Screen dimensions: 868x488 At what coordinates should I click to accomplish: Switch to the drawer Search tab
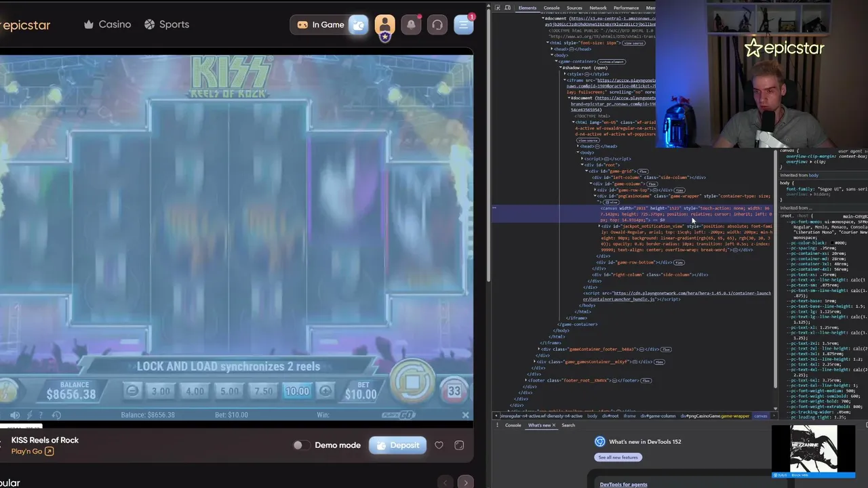tap(568, 425)
